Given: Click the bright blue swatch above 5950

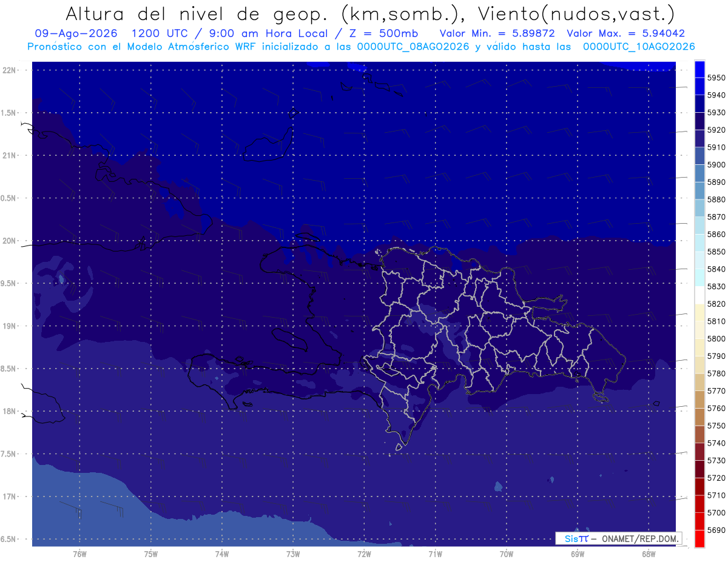Looking at the screenshot, I should [699, 69].
